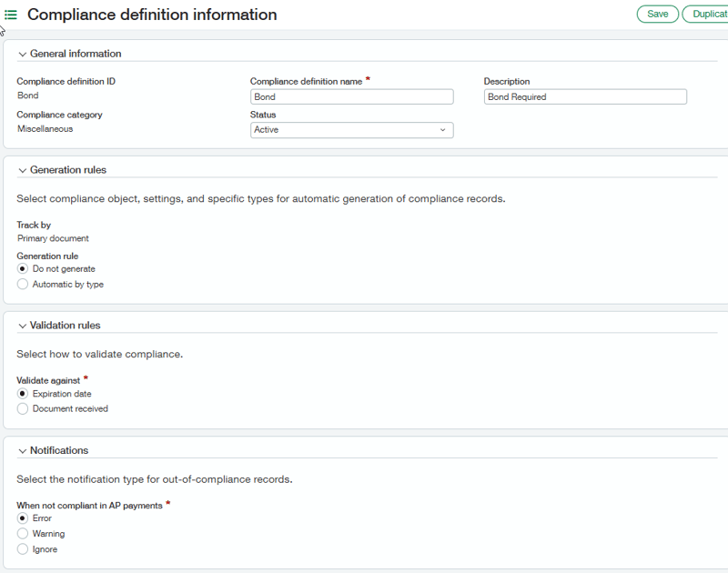The height and width of the screenshot is (573, 728).
Task: Open the main navigation menu icon
Action: 12,15
